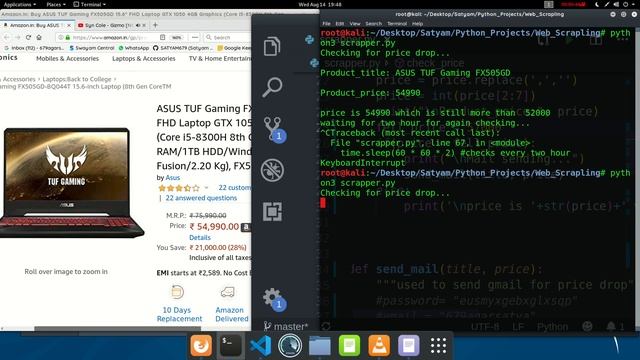Open a new Firefox tab with the plus button
Screen dimensions: 640x360
(155, 25)
